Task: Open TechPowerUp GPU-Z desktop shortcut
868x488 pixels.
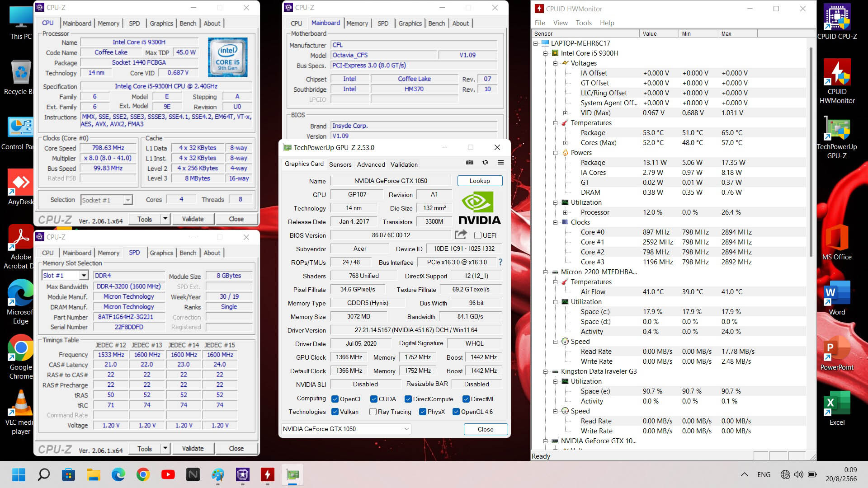Action: click(x=837, y=138)
